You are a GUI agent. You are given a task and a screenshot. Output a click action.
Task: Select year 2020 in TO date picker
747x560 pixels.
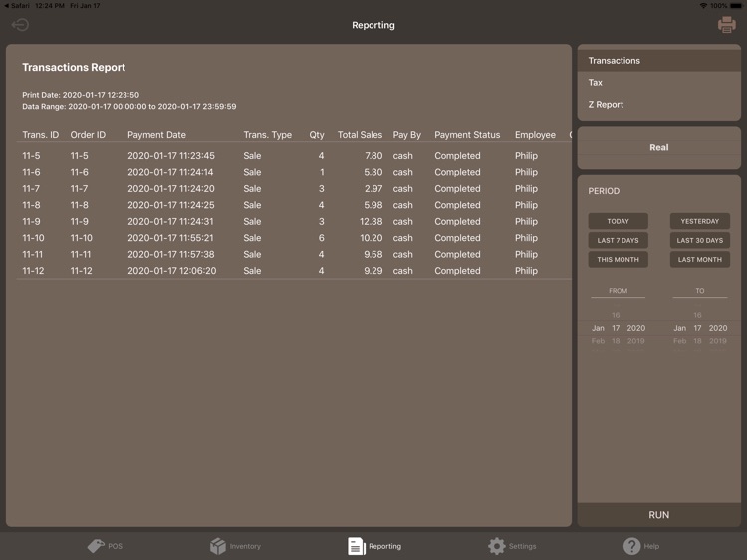coord(718,328)
